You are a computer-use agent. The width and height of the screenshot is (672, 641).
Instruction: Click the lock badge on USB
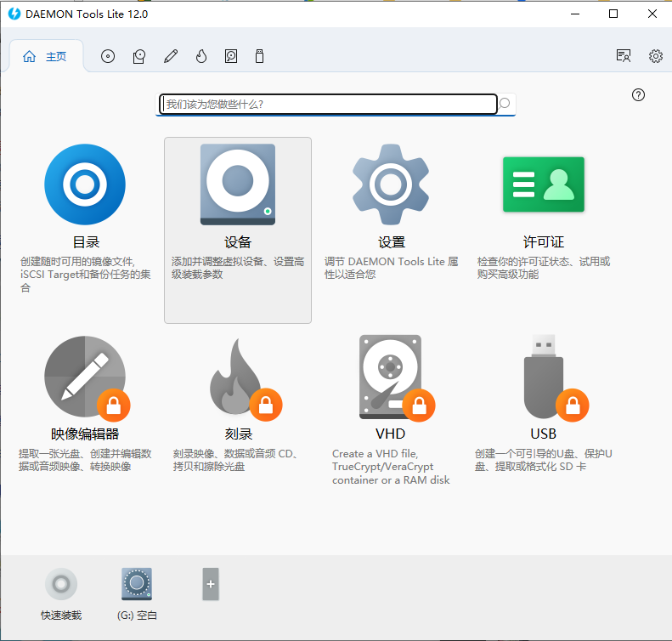coord(572,406)
